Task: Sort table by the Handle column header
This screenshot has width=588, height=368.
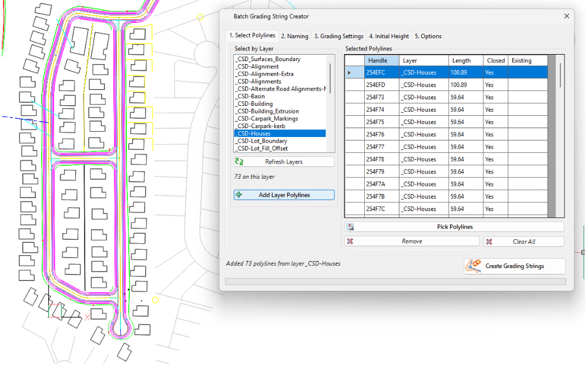Action: click(381, 61)
